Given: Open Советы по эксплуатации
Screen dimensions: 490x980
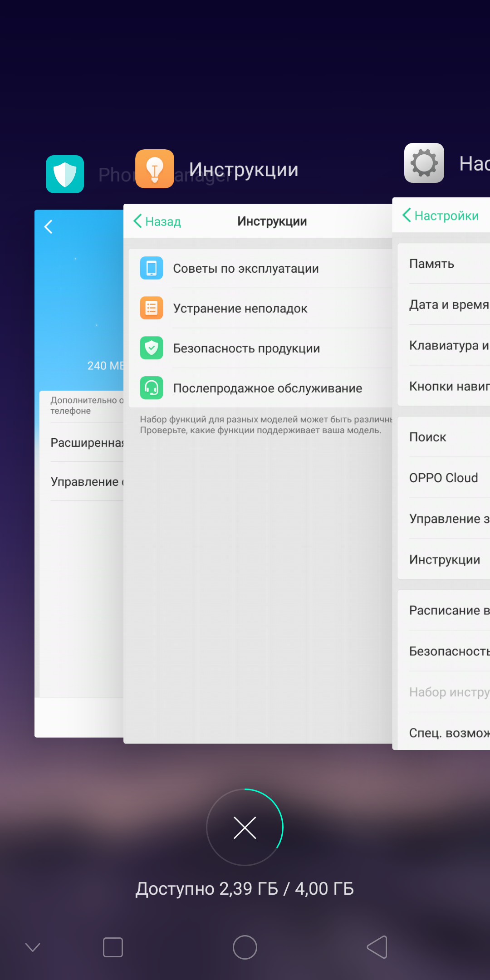Looking at the screenshot, I should (260, 268).
